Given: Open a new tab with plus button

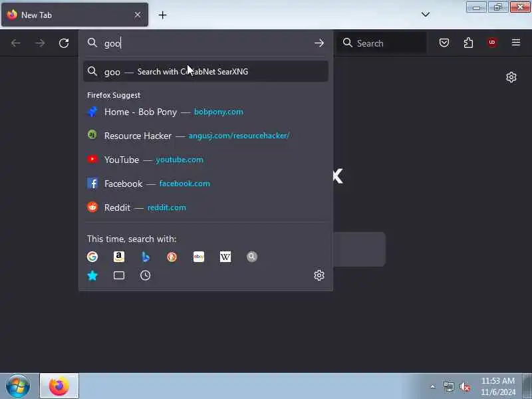Looking at the screenshot, I should pyautogui.click(x=162, y=15).
